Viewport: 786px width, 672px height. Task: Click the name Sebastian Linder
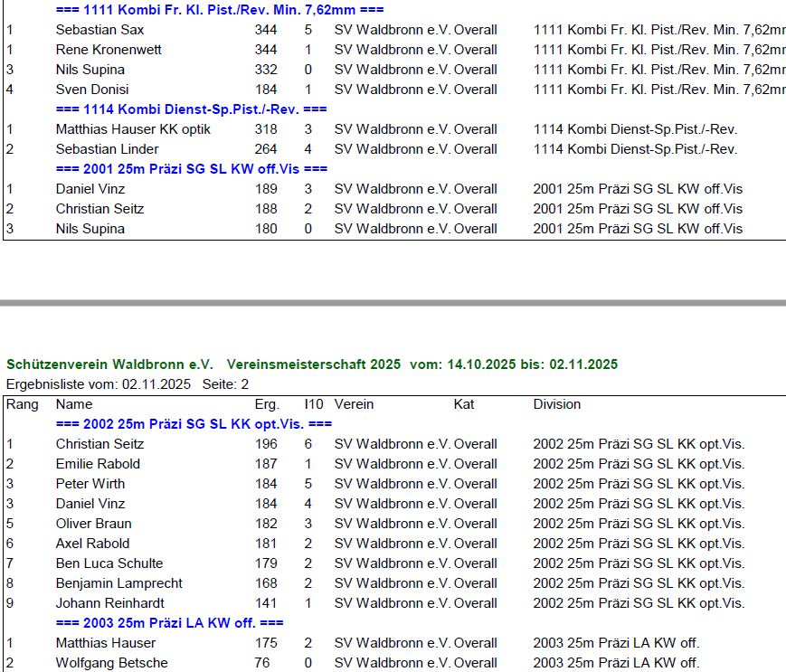pos(107,149)
